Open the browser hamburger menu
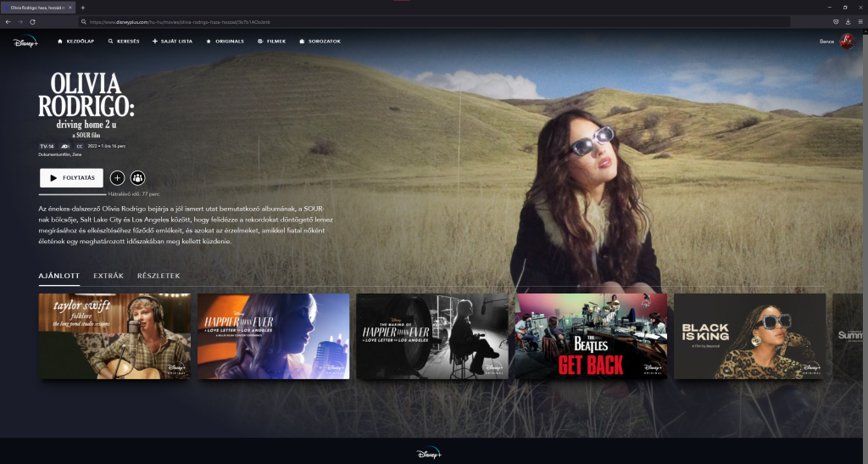 click(860, 22)
